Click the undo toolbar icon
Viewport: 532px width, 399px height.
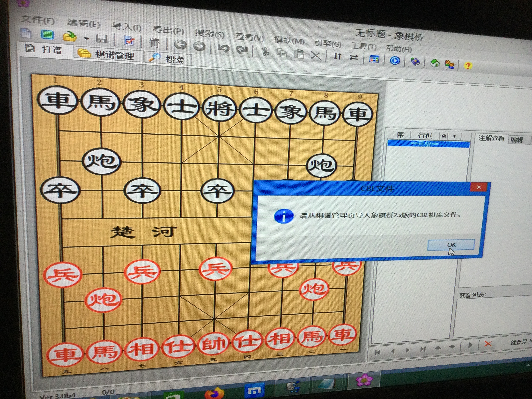coord(223,48)
